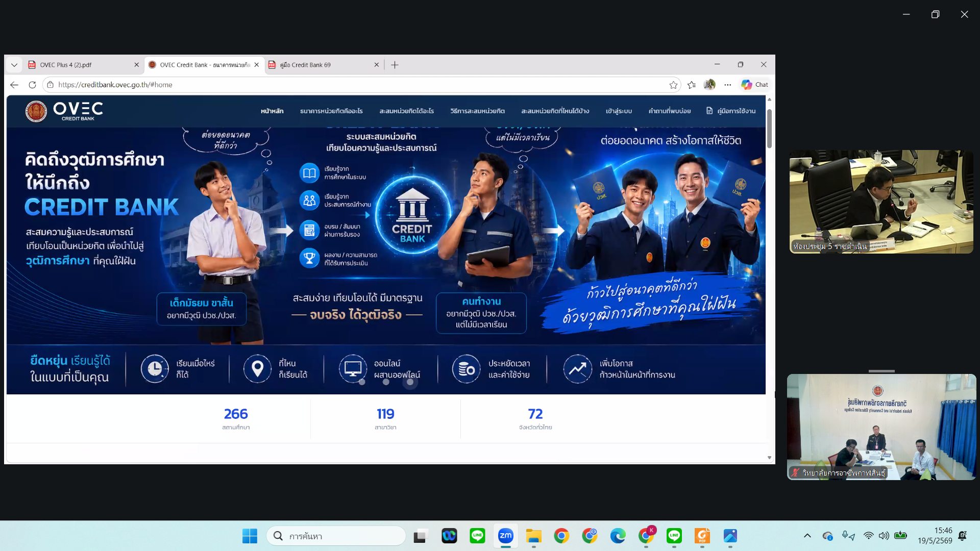Image resolution: width=980 pixels, height=551 pixels.
Task: Reload the creditbank.ovec.go.th page
Action: 32,85
